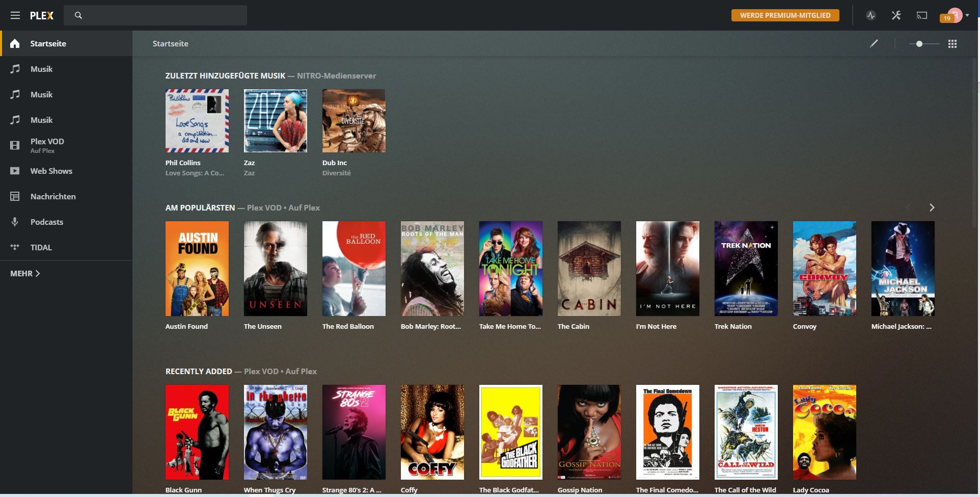Screen dimensions: 980x497
Task: Click the Trek Nation title text
Action: pos(733,326)
